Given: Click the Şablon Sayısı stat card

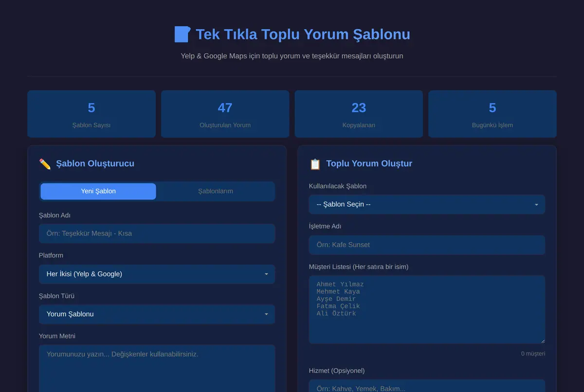Looking at the screenshot, I should coord(91,114).
